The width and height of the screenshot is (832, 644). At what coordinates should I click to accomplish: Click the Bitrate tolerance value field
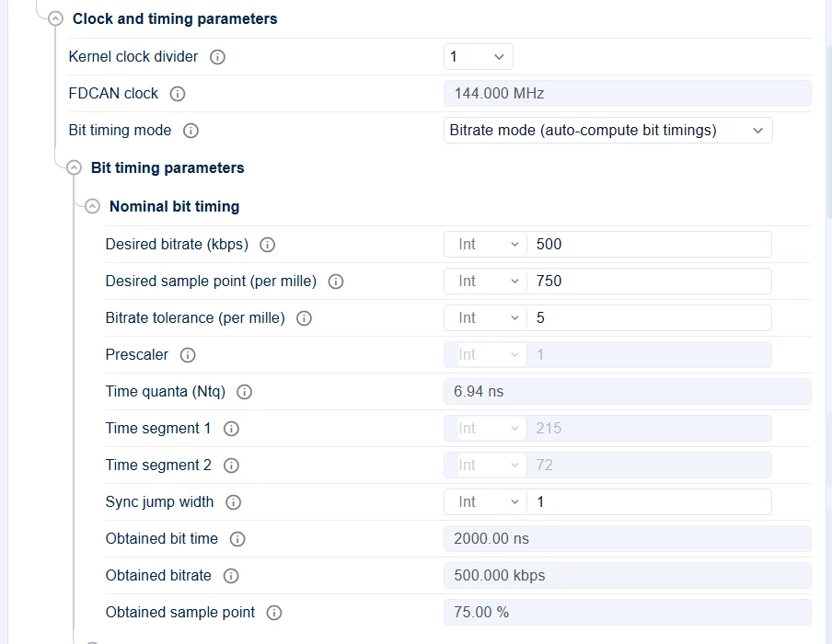[x=649, y=318]
